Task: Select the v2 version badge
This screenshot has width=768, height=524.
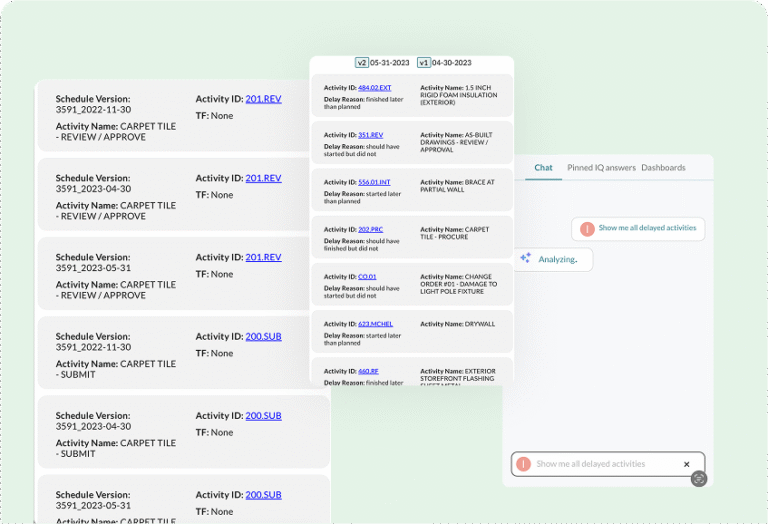Action: click(x=361, y=63)
